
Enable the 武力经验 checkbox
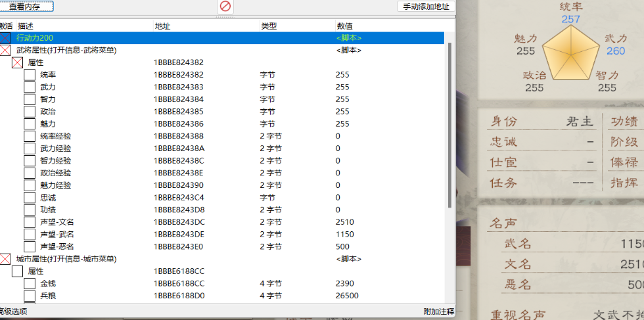tap(30, 149)
